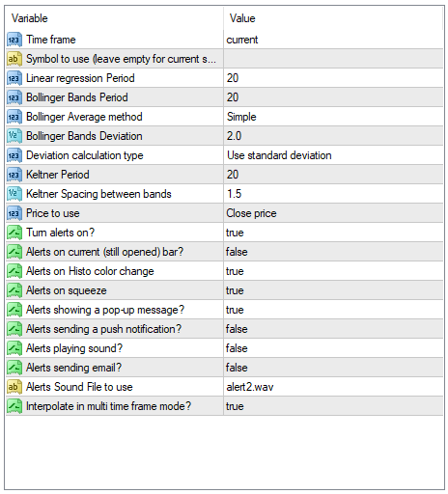
Task: Open Deviation calculation type value dropdown
Action: 333,155
